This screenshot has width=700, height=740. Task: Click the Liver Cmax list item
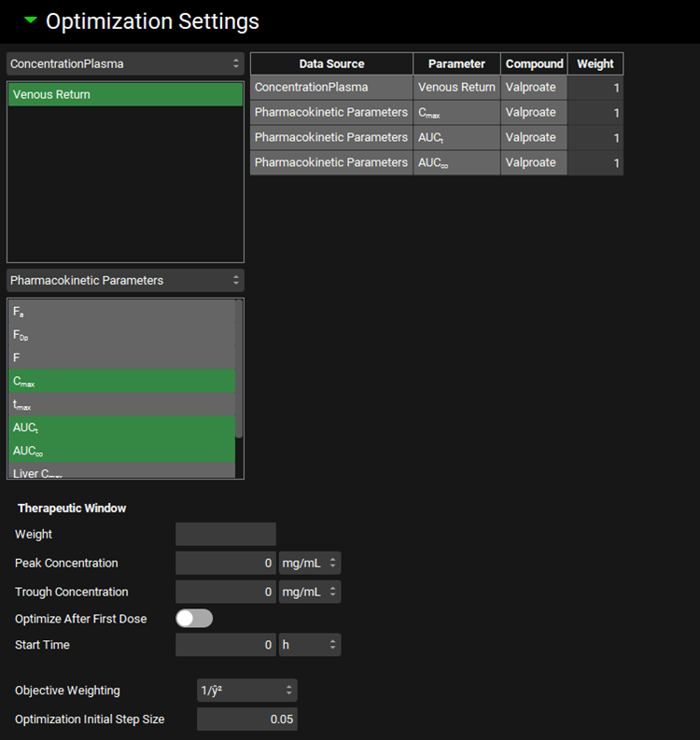[x=121, y=472]
